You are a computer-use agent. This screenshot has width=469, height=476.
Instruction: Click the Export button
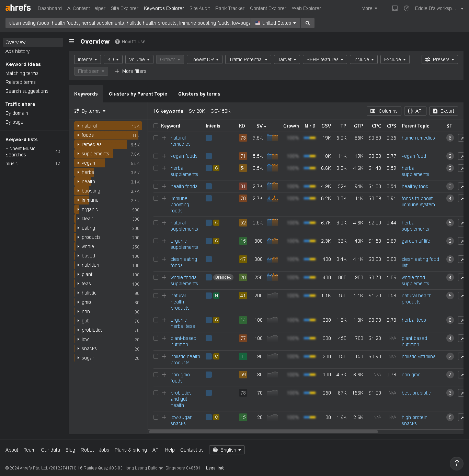coord(444,111)
